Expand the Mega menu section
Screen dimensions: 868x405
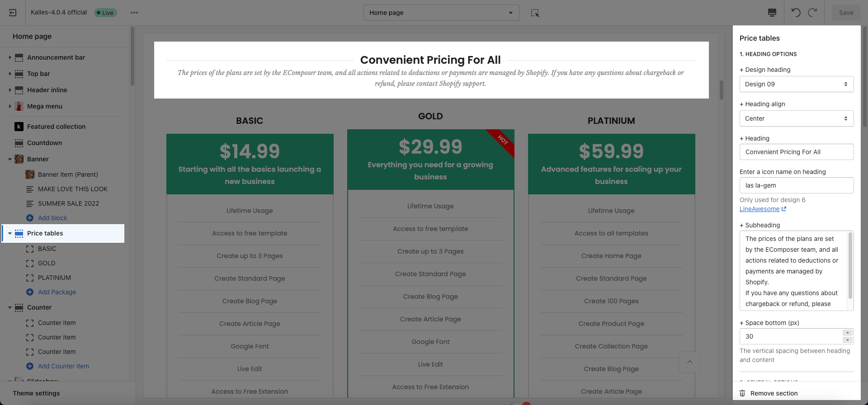[x=10, y=106]
